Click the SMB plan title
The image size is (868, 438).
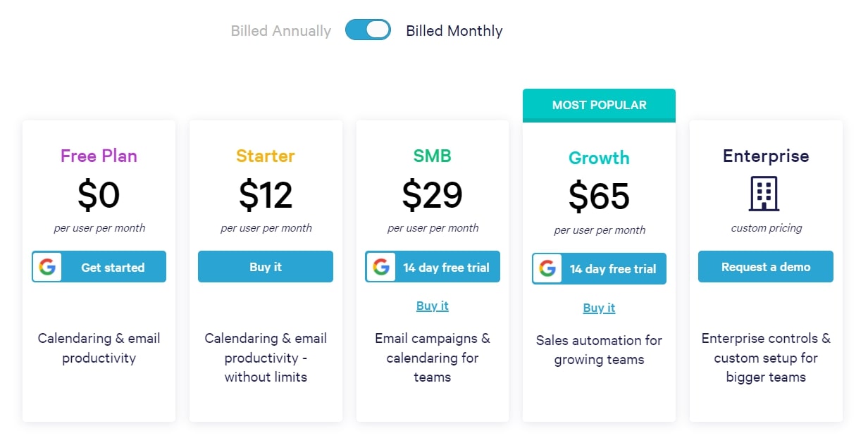point(433,156)
